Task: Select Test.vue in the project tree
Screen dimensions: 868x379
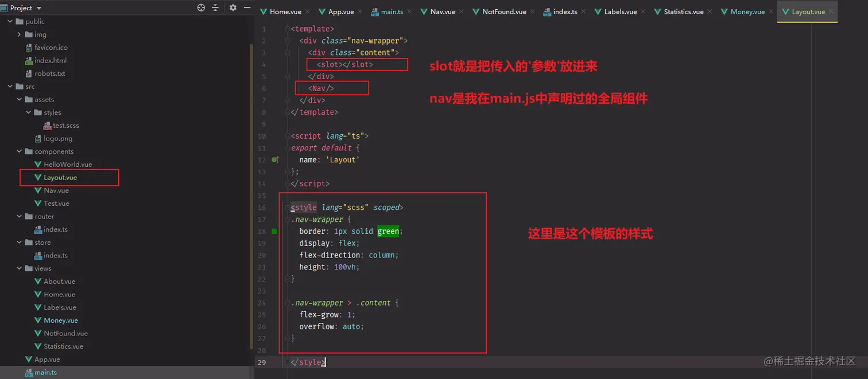Action: coord(56,204)
